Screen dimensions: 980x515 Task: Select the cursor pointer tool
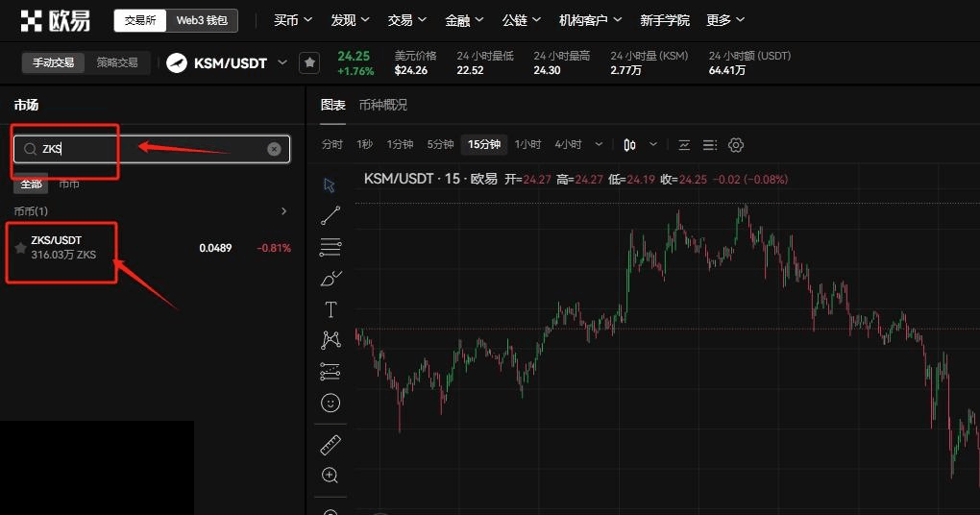pyautogui.click(x=331, y=184)
